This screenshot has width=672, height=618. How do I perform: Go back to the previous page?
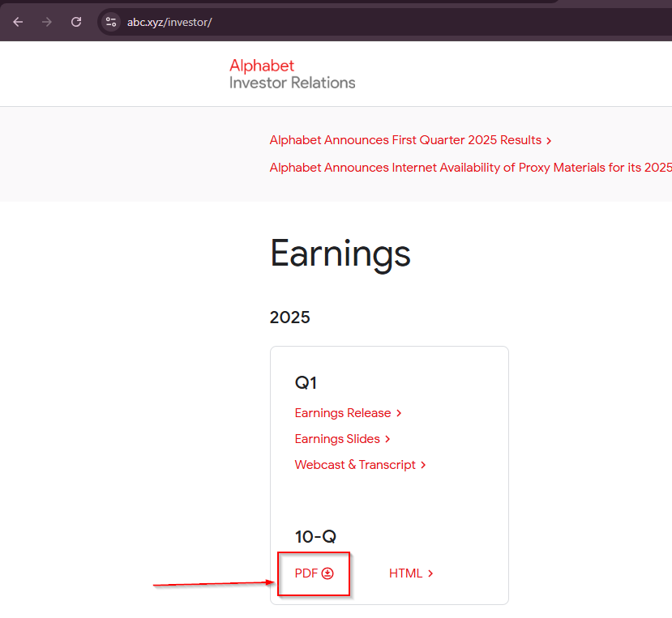(18, 22)
